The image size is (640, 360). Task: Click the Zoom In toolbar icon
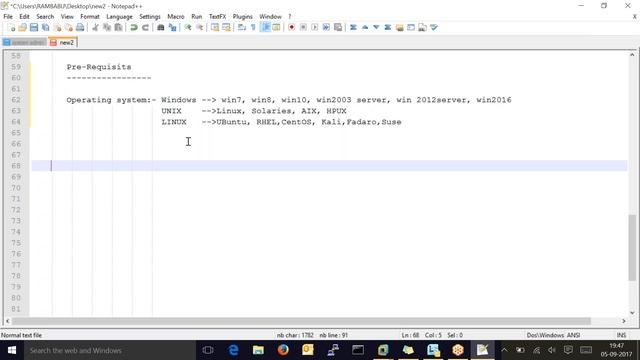188,27
